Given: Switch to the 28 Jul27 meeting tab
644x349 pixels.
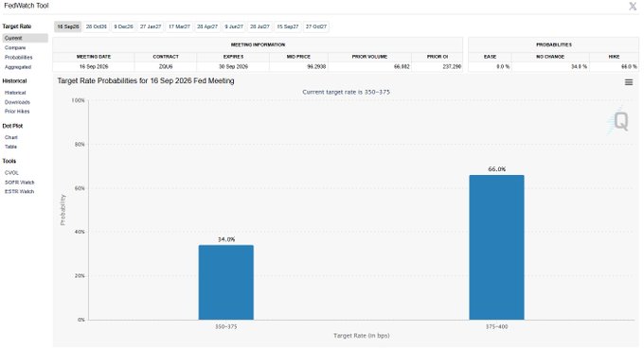Looking at the screenshot, I should (x=260, y=26).
